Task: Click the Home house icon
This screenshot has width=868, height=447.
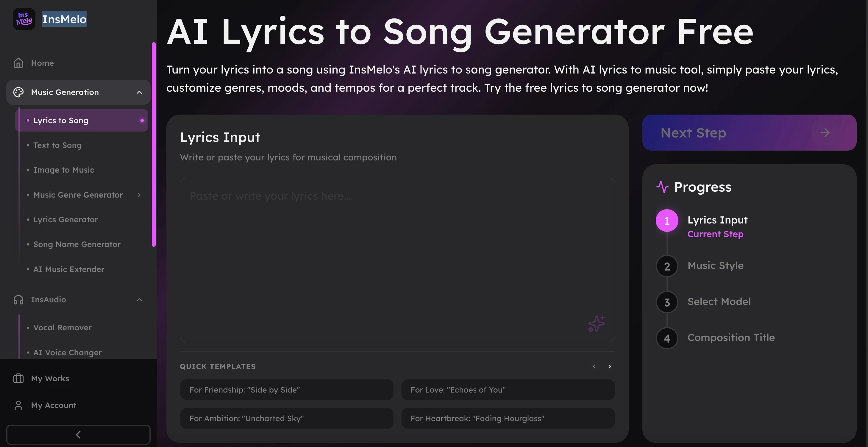Action: pyautogui.click(x=18, y=63)
